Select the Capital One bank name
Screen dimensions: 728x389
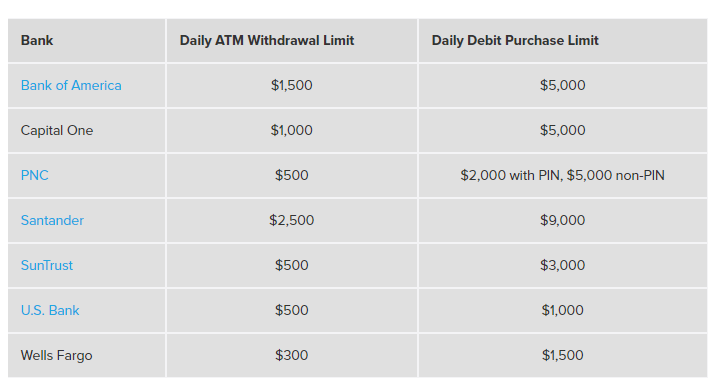pos(57,130)
